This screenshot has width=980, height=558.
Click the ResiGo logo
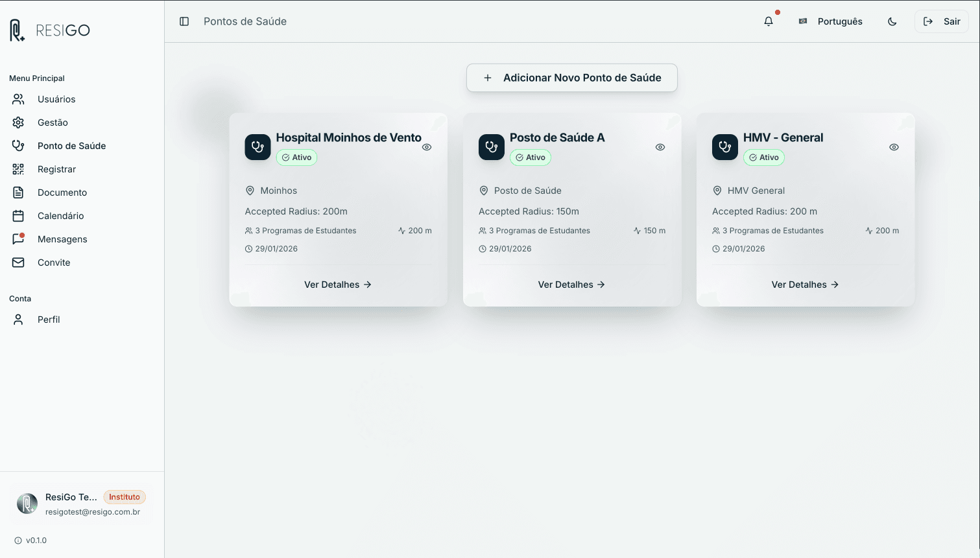pos(50,30)
